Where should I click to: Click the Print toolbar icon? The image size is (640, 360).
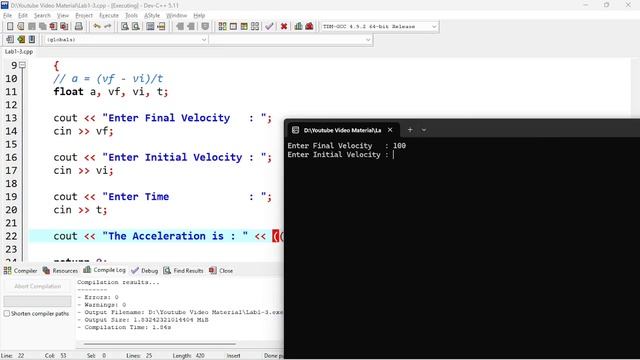(78, 26)
